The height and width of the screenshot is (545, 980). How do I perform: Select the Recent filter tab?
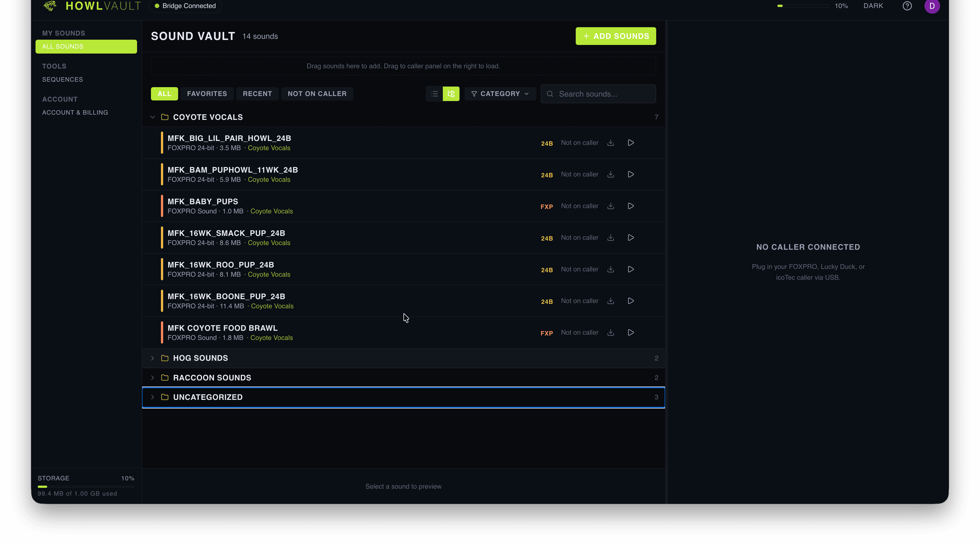pyautogui.click(x=257, y=94)
